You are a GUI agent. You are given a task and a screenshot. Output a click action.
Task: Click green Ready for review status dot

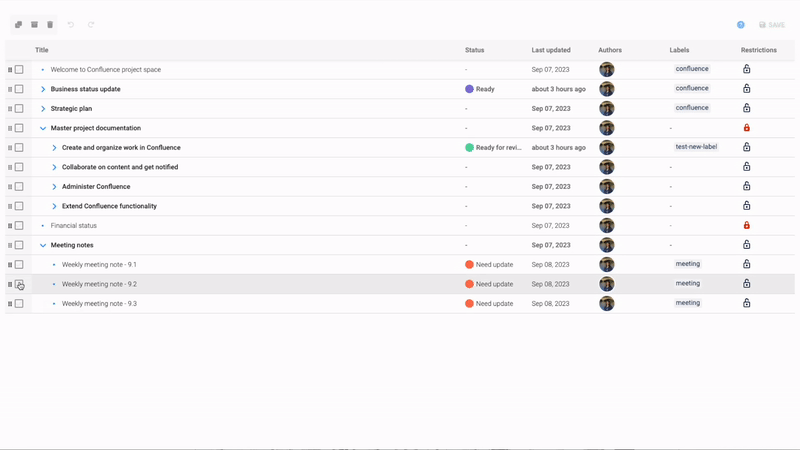click(x=469, y=148)
